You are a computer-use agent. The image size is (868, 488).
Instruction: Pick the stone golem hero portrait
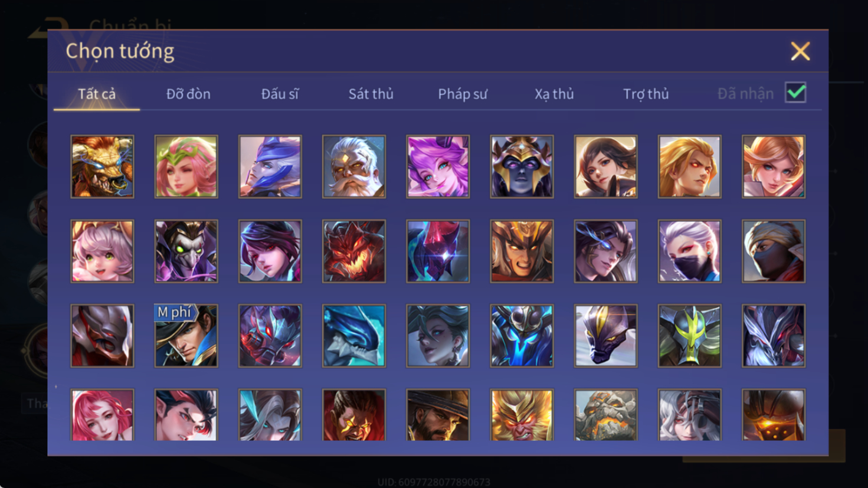pyautogui.click(x=605, y=415)
